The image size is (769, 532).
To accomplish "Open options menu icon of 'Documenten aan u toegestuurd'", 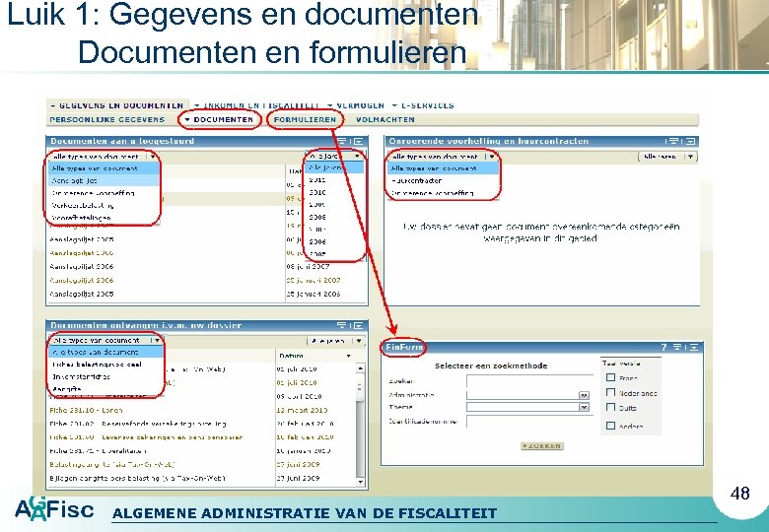I will [359, 141].
